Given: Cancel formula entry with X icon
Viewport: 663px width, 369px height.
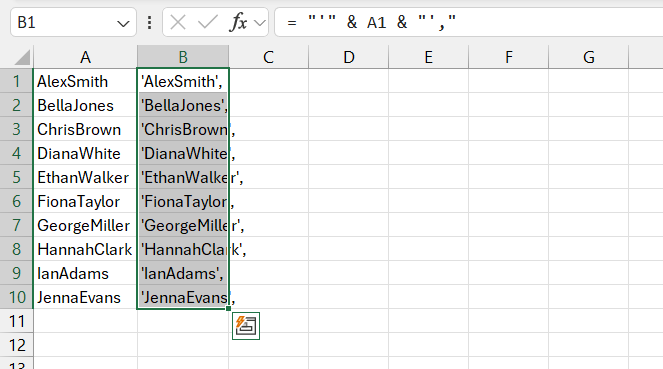Looking at the screenshot, I should [x=178, y=22].
